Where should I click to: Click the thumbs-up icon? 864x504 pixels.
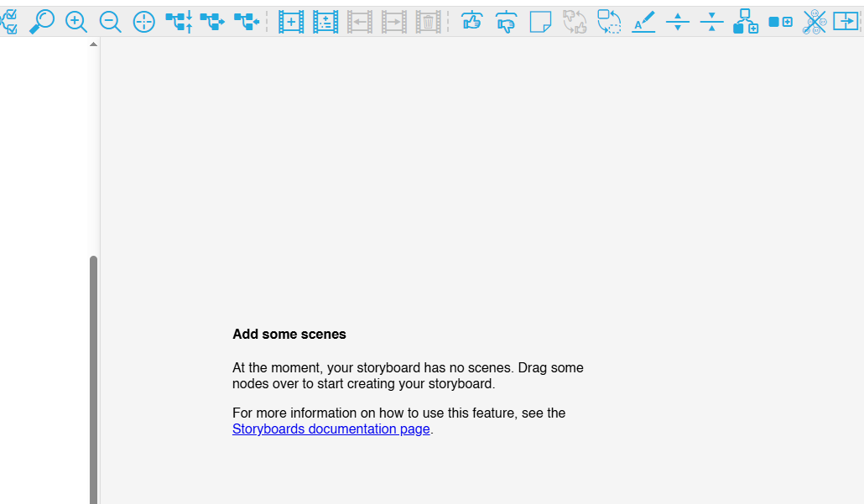coord(472,22)
